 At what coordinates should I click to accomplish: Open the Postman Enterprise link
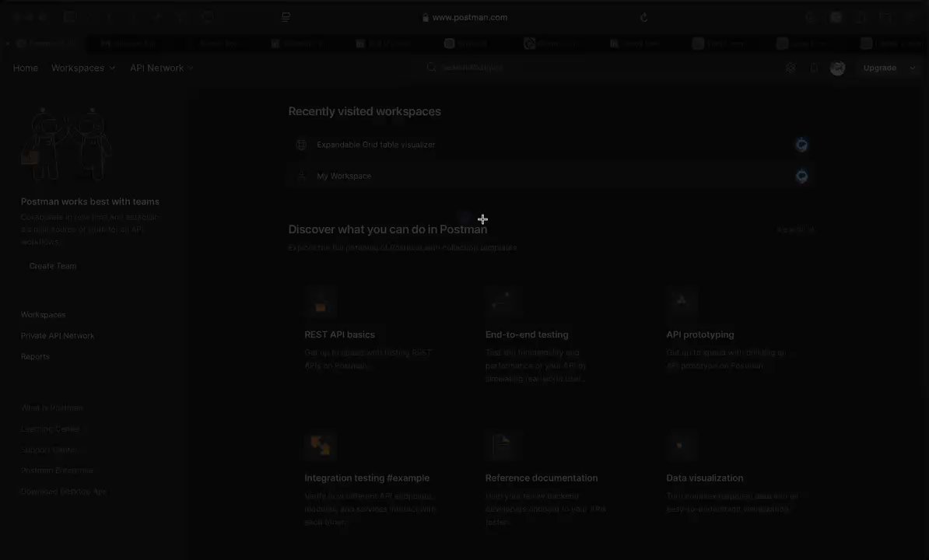point(57,471)
